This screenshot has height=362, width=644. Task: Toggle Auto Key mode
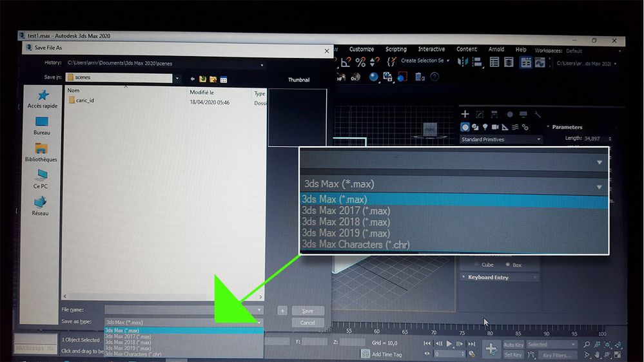513,345
